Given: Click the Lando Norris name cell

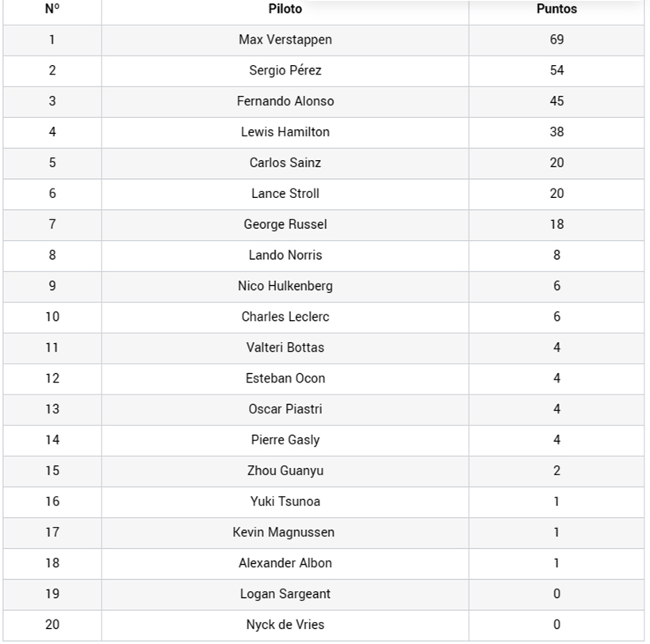Looking at the screenshot, I should coord(285,255).
